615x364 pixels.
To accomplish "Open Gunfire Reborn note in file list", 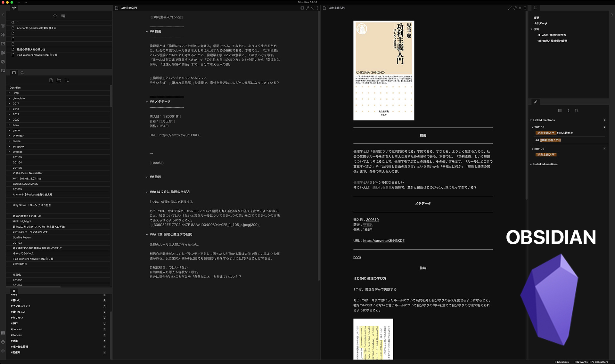I will tap(22, 238).
